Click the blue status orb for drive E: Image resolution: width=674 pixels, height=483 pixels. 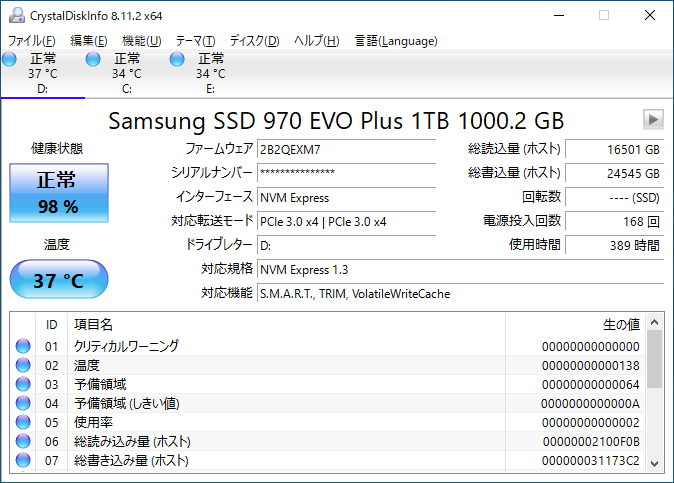coord(177,59)
